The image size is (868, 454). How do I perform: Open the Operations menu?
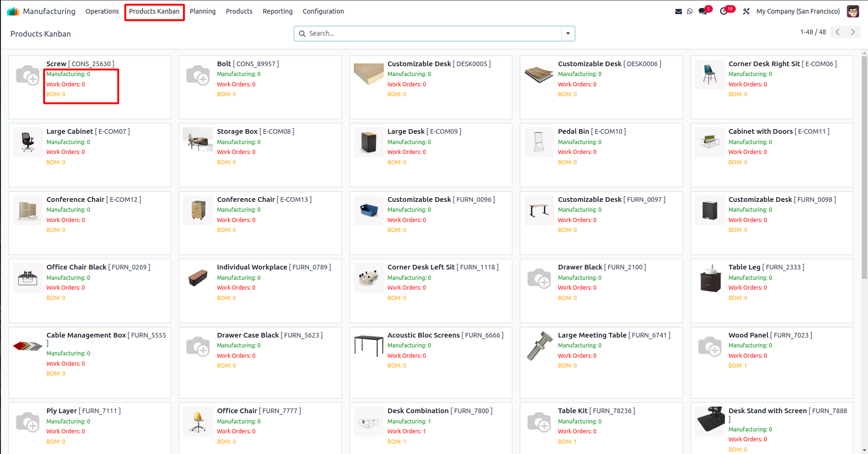point(102,11)
